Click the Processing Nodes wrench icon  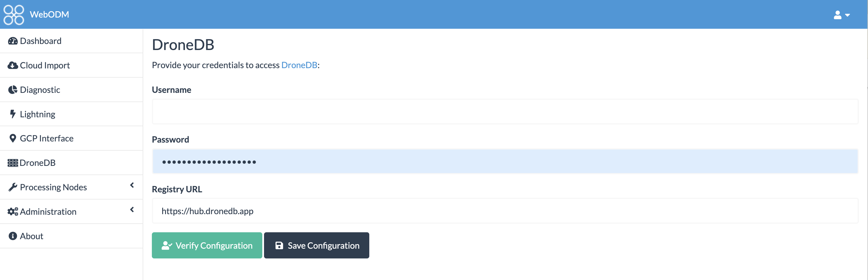[x=13, y=187]
